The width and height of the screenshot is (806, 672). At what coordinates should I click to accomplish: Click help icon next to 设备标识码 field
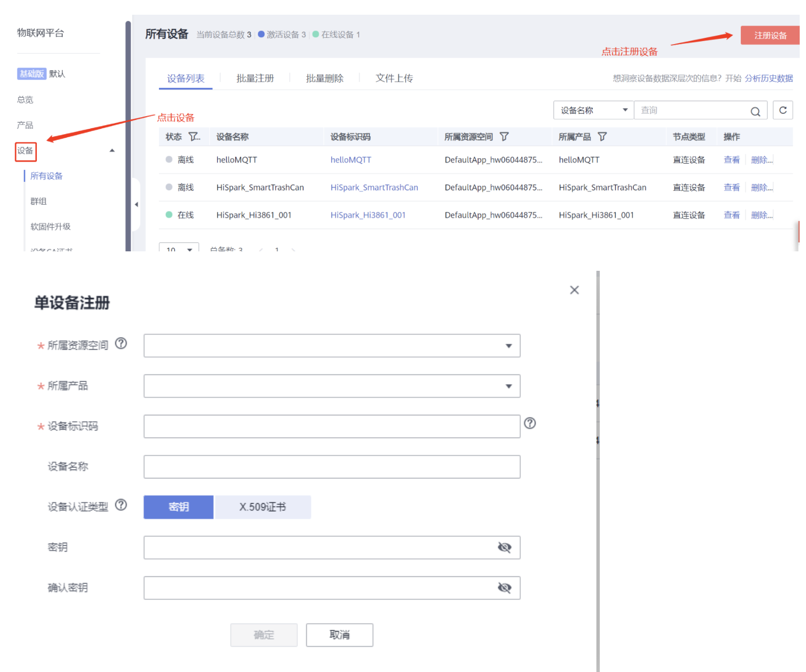(x=530, y=423)
